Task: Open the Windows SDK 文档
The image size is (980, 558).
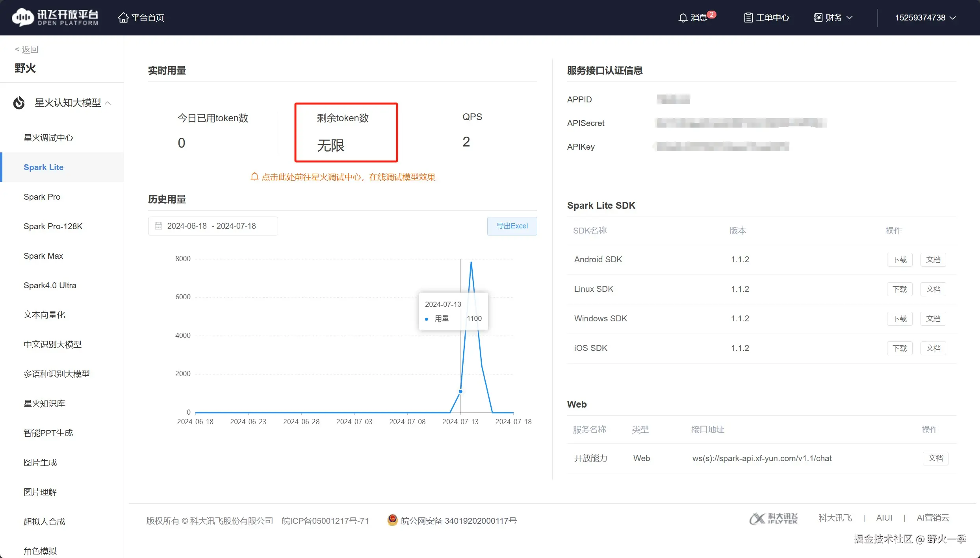Action: [x=933, y=319]
